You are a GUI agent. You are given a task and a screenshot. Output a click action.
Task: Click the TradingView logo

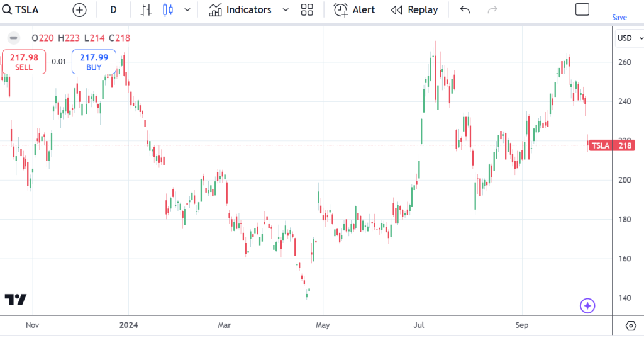point(16,300)
